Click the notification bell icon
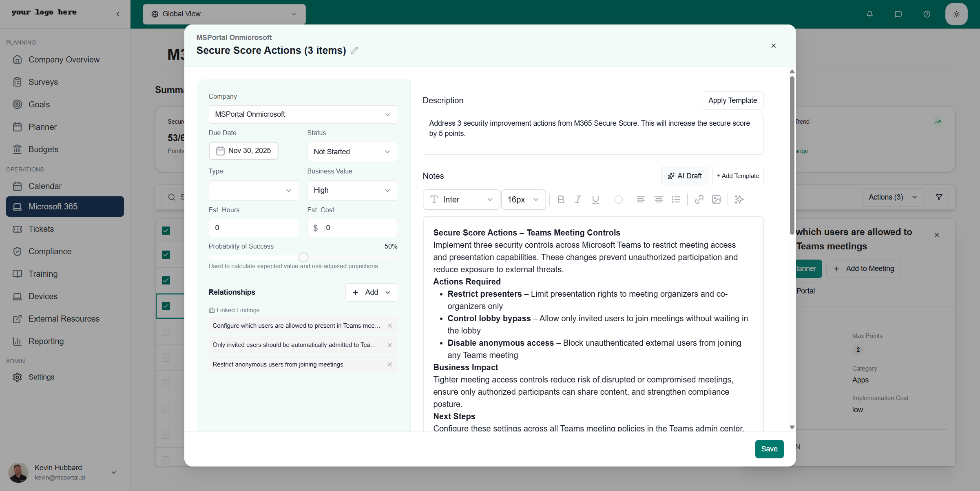Screen dimensions: 980x491 pyautogui.click(x=869, y=14)
